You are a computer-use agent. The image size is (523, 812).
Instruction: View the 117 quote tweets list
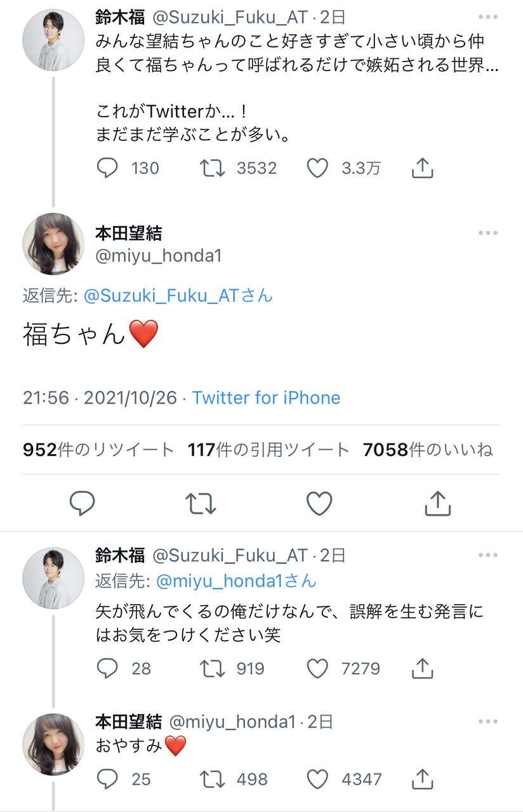[x=268, y=450]
